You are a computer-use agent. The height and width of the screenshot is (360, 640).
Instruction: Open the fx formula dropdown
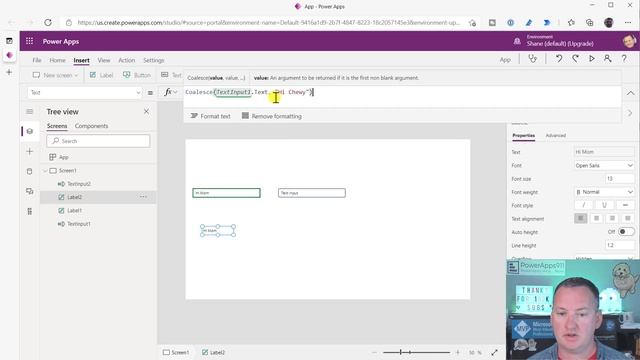pyautogui.click(x=171, y=92)
